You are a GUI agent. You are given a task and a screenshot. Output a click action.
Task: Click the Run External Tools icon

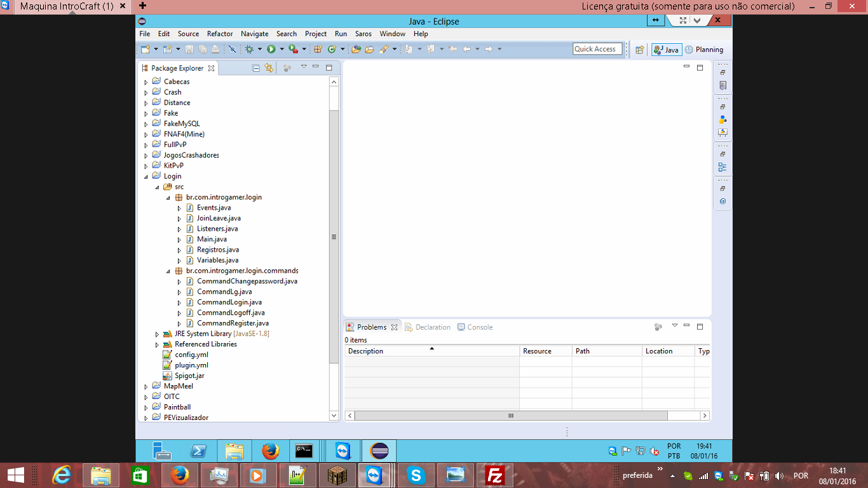pyautogui.click(x=293, y=49)
